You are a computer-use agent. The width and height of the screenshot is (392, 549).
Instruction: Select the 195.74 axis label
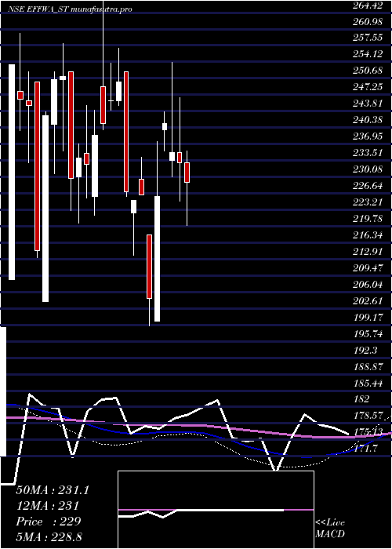367,333
